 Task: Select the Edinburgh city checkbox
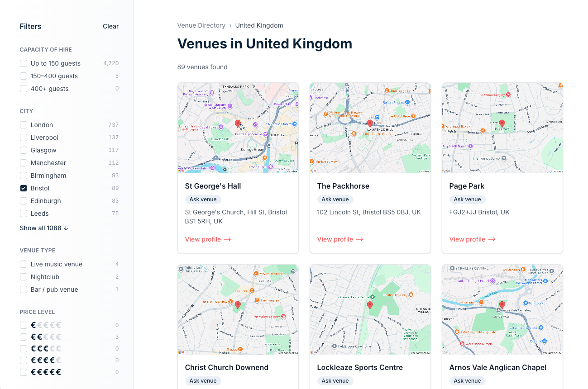[x=24, y=201]
